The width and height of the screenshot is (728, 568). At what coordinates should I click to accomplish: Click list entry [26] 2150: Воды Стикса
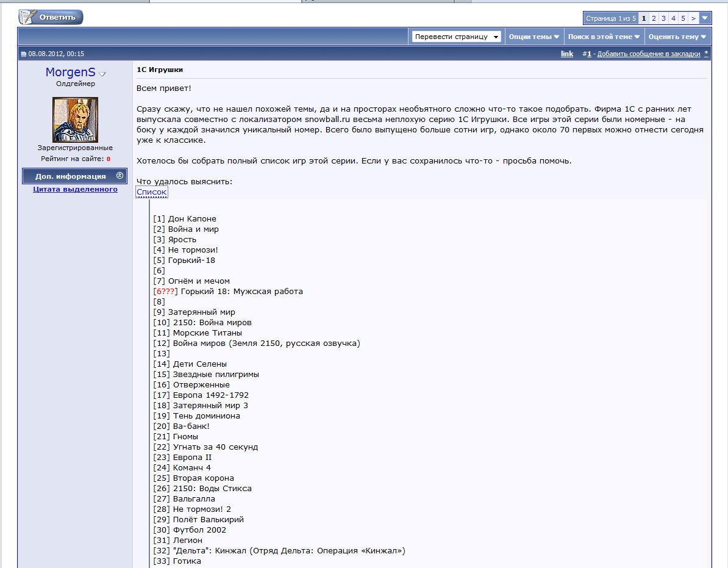[202, 488]
